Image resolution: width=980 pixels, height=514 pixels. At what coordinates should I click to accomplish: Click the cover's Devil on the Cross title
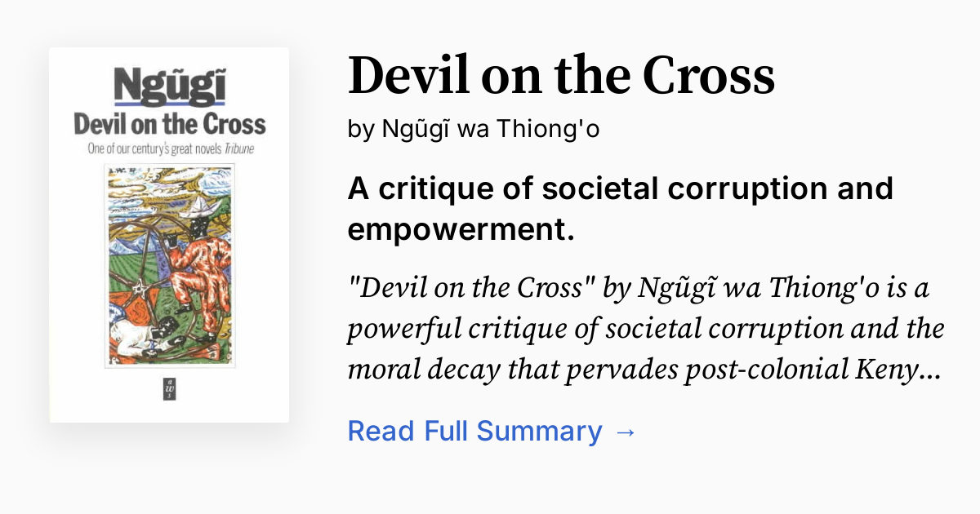[x=169, y=124]
